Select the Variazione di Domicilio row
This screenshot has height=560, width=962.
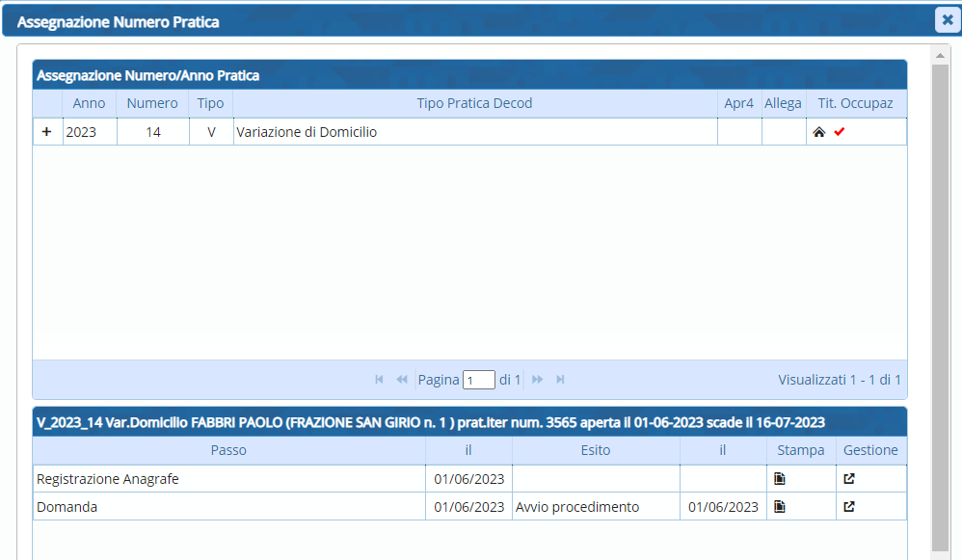(x=474, y=132)
